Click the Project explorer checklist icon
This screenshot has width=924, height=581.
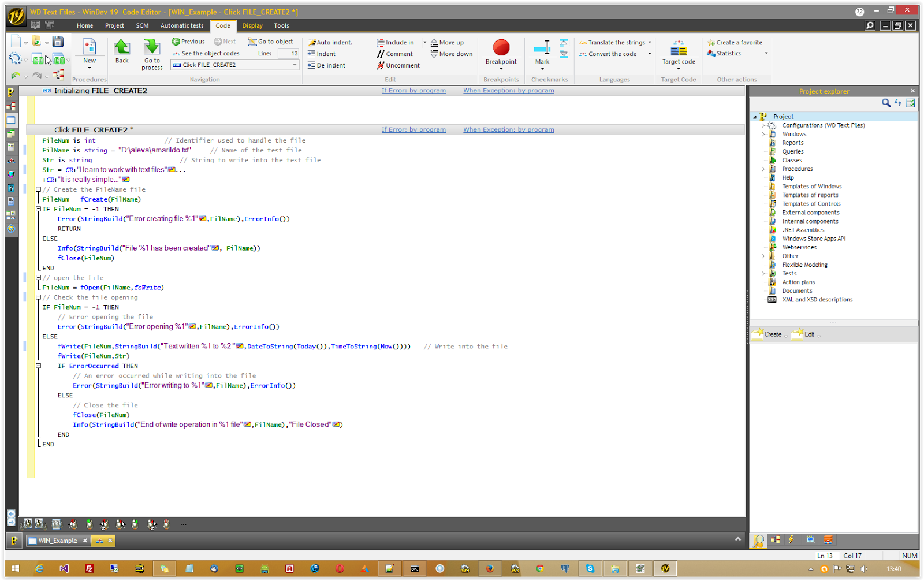(x=911, y=103)
